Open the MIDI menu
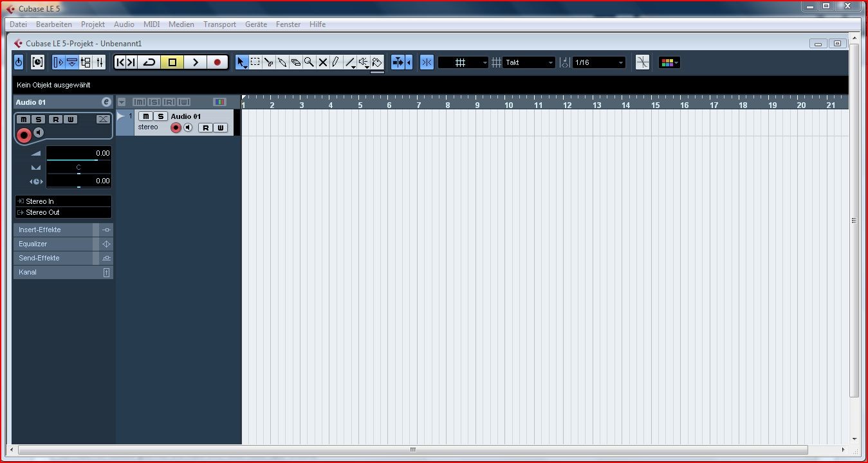 pos(151,24)
